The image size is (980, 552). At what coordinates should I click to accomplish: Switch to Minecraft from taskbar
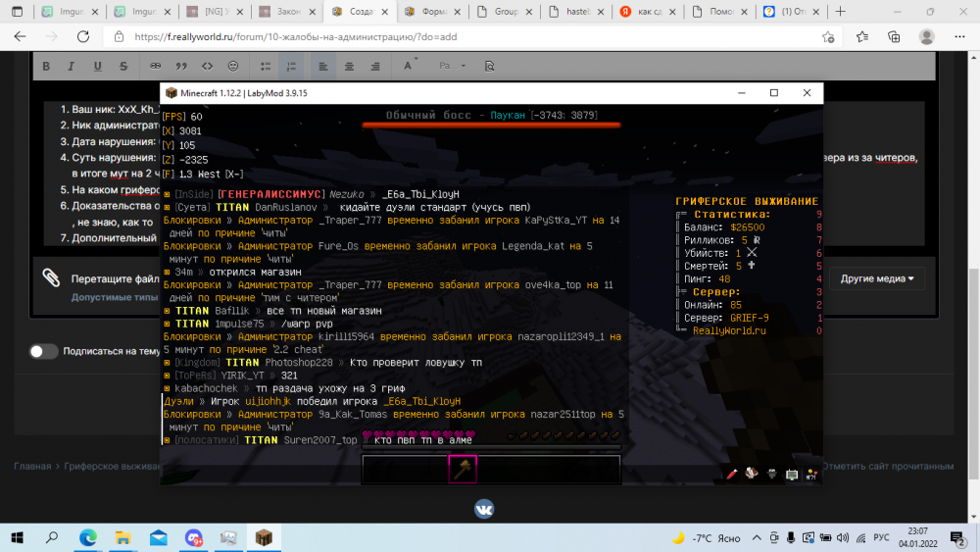tap(264, 537)
